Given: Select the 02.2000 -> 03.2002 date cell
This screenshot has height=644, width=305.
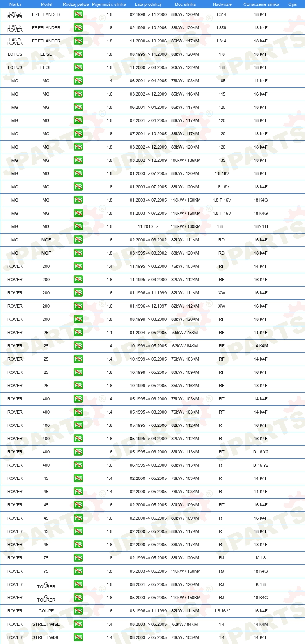Looking at the screenshot, I should pyautogui.click(x=148, y=240).
